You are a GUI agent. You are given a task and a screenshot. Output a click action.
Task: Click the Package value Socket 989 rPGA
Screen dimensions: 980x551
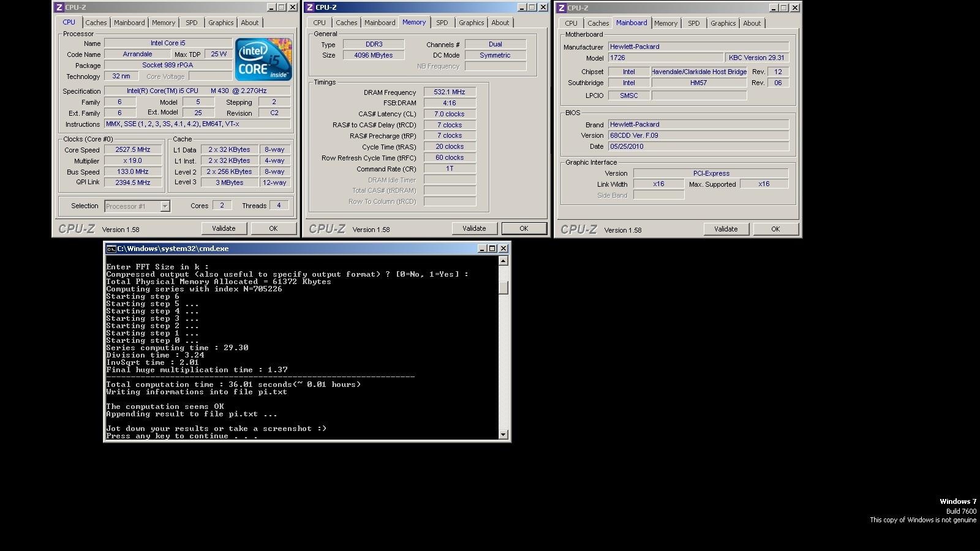(168, 65)
